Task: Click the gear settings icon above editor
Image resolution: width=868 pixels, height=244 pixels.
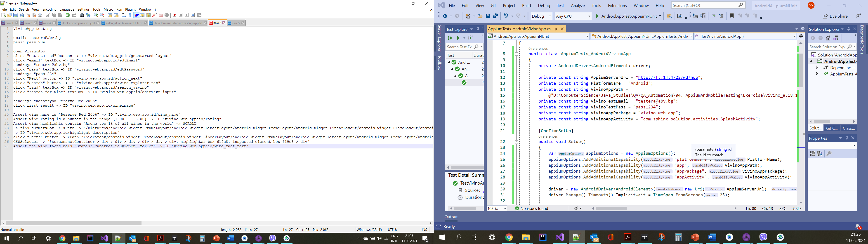Action: click(803, 29)
